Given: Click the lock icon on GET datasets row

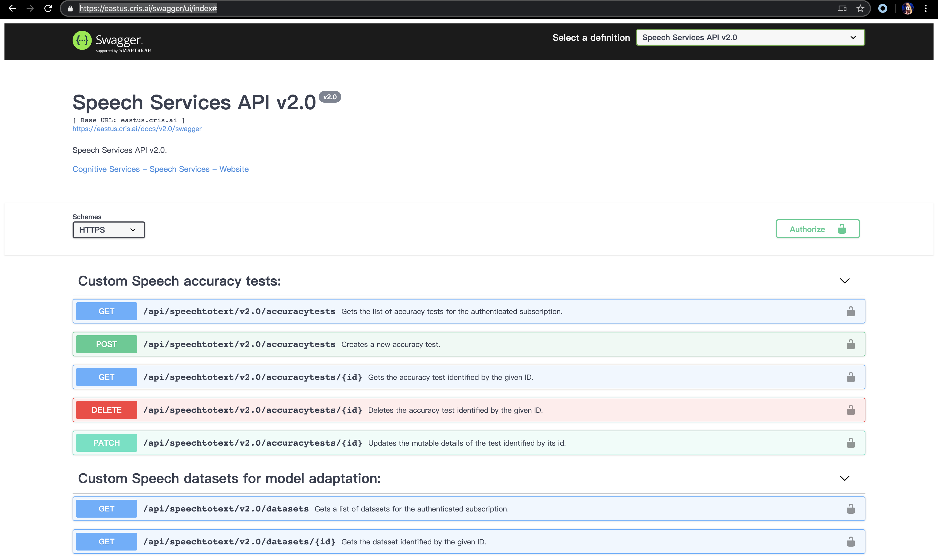Looking at the screenshot, I should pyautogui.click(x=850, y=509).
